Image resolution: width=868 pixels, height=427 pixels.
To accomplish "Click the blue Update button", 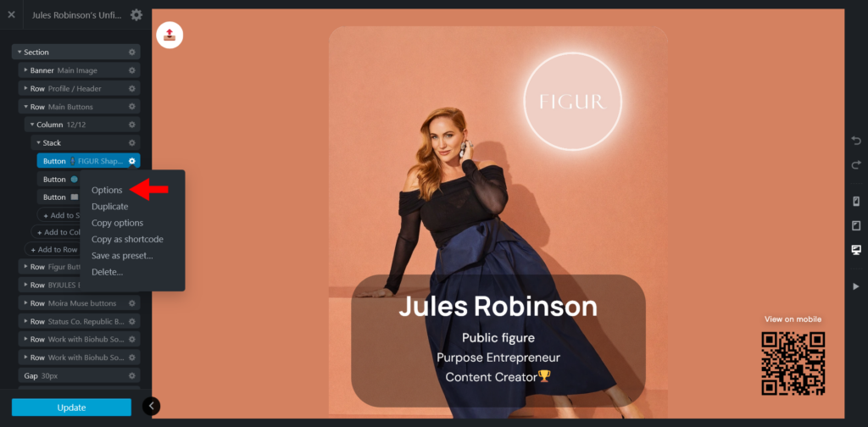I will click(x=71, y=407).
